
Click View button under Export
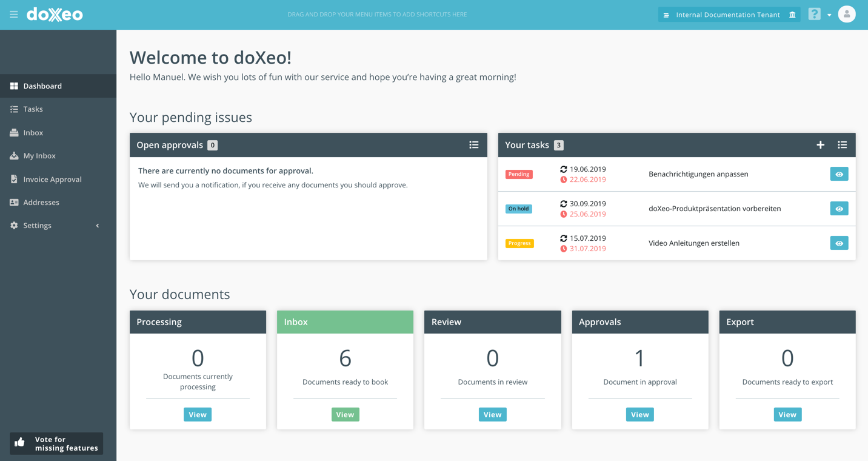tap(787, 414)
